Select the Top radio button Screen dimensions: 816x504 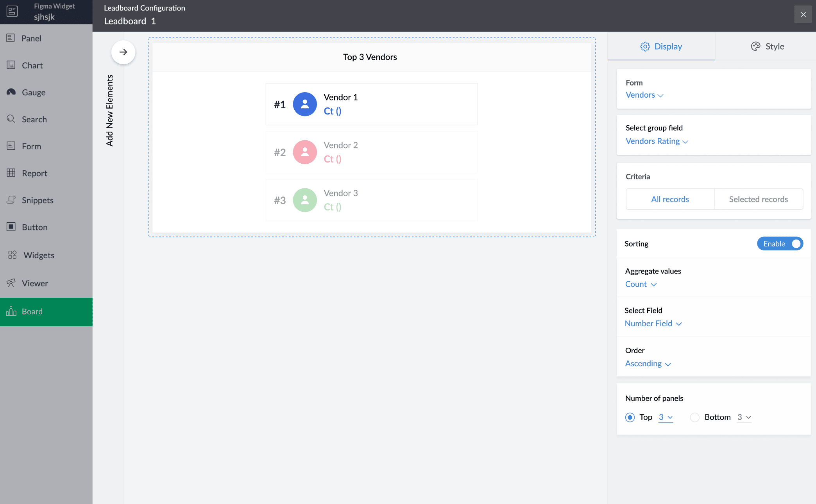[x=630, y=417]
